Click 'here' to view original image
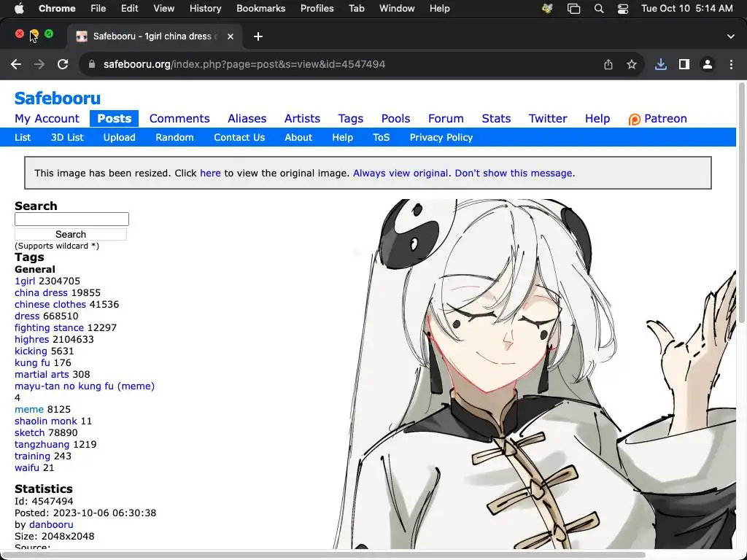Viewport: 747px width, 560px height. [210, 174]
